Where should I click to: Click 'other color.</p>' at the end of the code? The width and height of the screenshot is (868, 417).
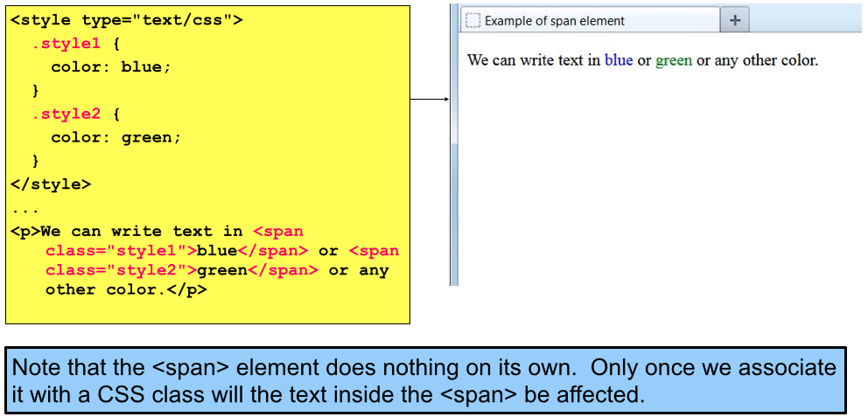click(126, 290)
